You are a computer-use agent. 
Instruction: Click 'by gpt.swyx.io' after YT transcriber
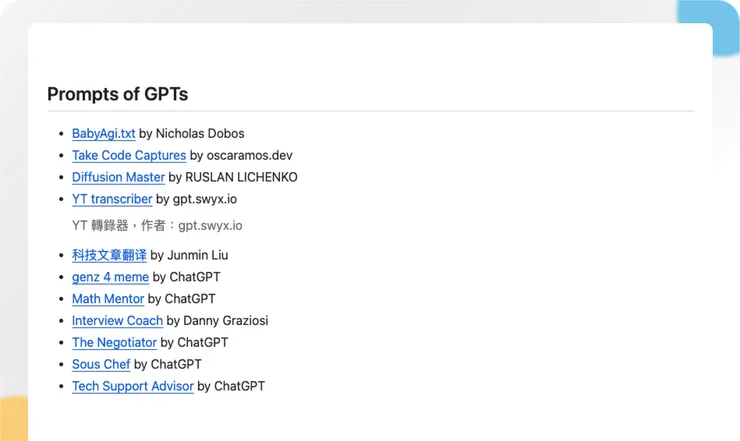(196, 199)
